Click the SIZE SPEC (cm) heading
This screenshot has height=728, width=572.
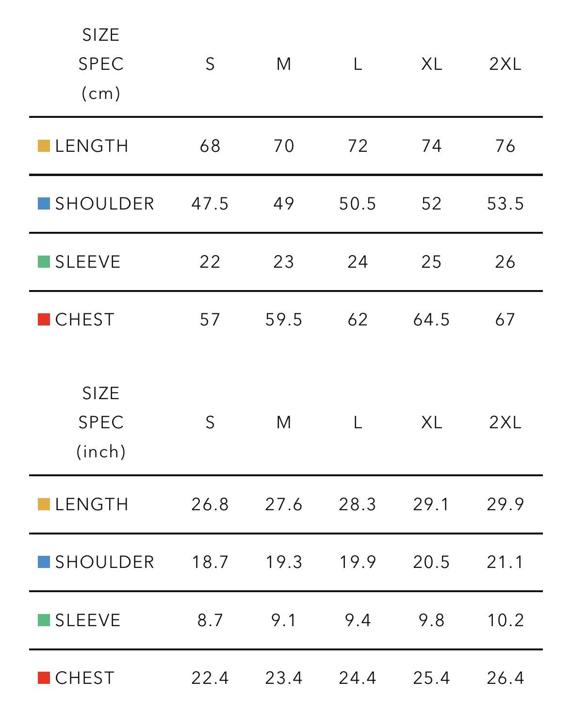coord(101,64)
